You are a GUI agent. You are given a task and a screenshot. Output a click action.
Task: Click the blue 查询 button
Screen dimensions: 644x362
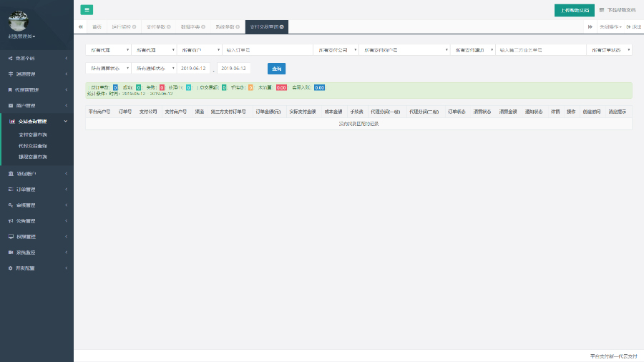coord(276,69)
